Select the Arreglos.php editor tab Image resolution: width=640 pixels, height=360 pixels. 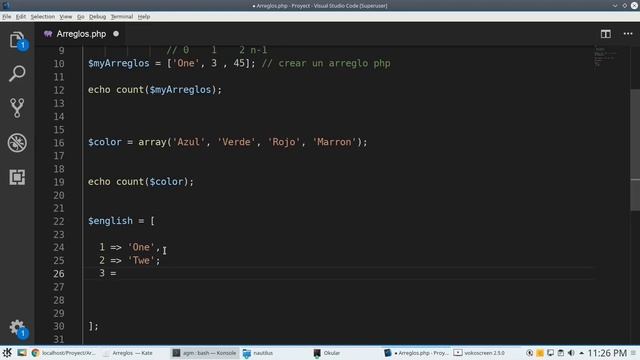pyautogui.click(x=81, y=34)
